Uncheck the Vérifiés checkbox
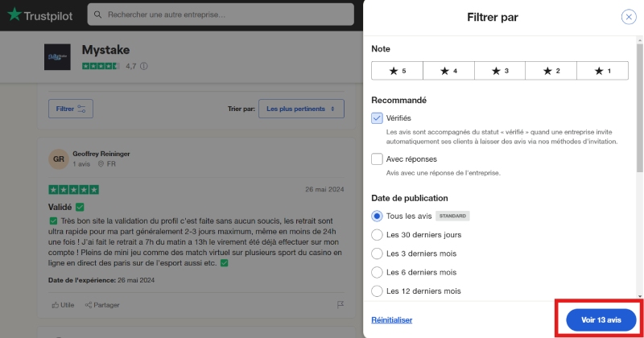Screen dimensions: 644x338 pos(377,118)
